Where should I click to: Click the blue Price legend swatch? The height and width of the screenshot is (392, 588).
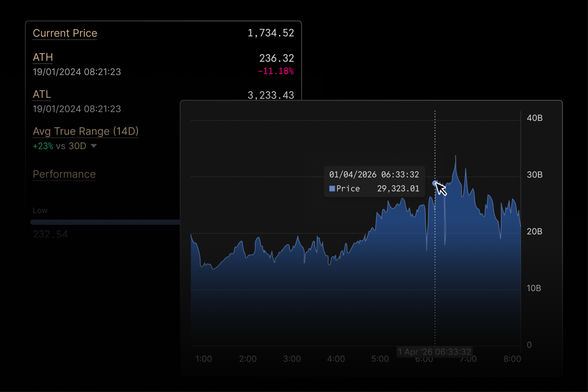click(332, 189)
